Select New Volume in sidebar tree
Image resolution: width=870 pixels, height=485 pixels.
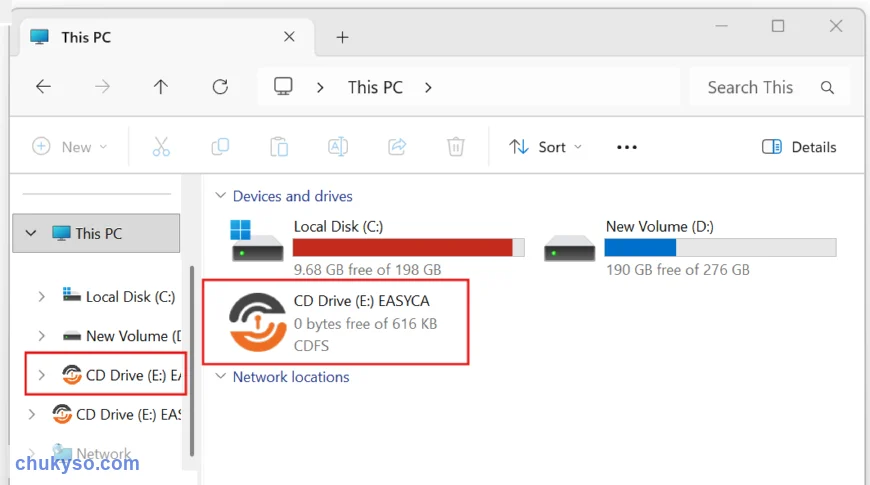(122, 336)
